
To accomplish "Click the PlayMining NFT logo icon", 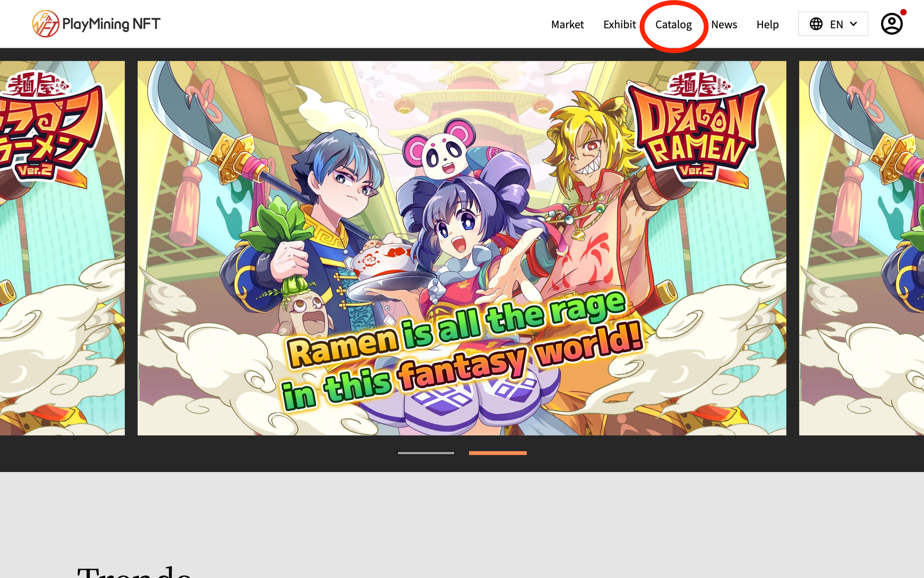I will click(x=46, y=24).
